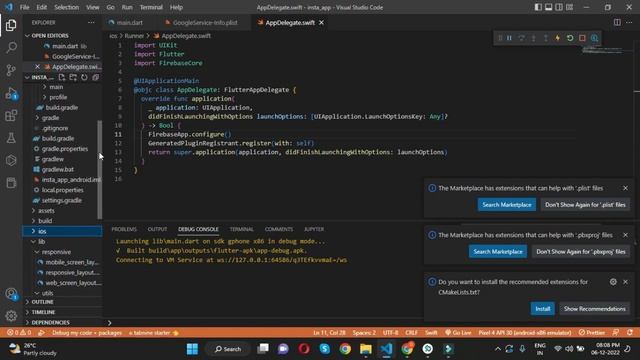Create new folder in INSTA_APP
640x360 pixels.
(73, 77)
